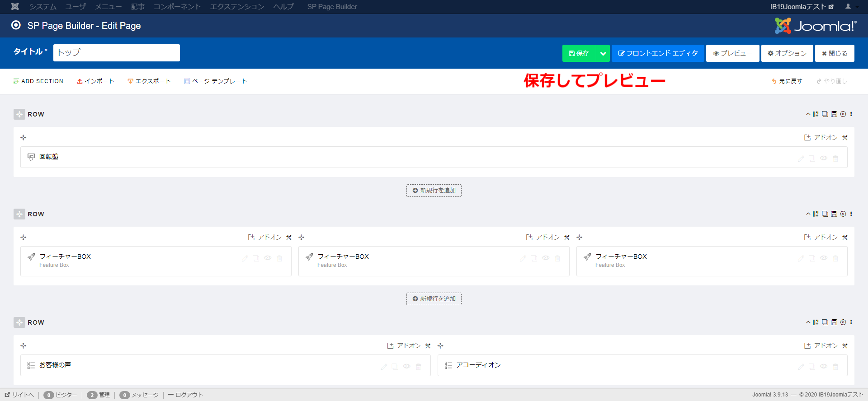Screen dimensions: 868x401
Task: Click ページ テンプレート in the toolbar
Action: pos(216,81)
